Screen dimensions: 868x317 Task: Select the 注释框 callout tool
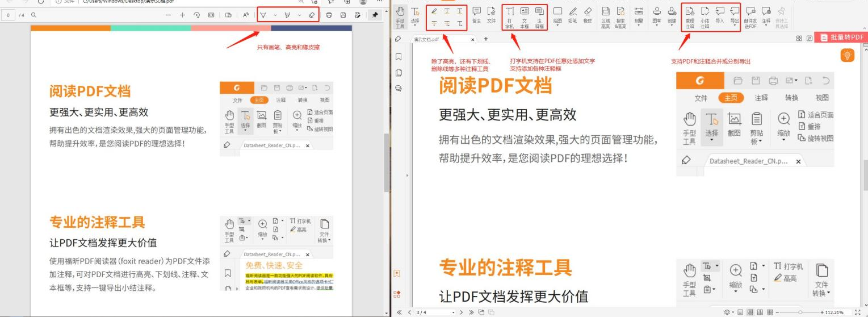539,17
